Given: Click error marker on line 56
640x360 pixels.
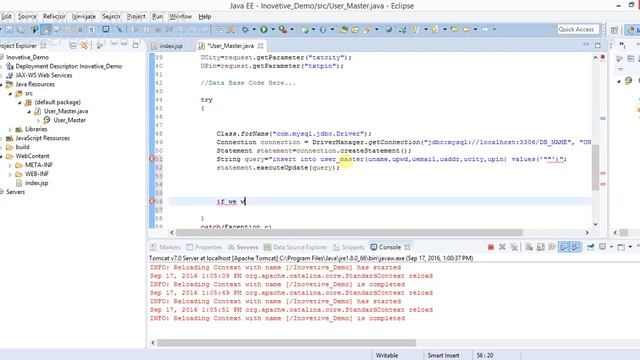Looking at the screenshot, I should 152,201.
